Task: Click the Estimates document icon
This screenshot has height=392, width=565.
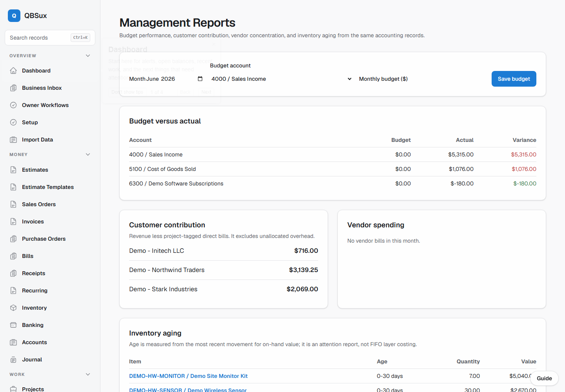Action: 13,170
